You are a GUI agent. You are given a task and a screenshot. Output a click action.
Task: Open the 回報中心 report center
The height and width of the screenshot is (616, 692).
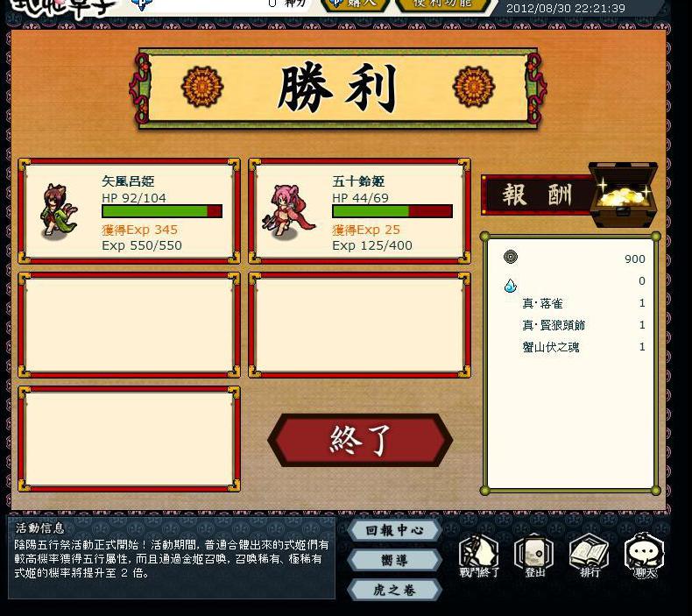[394, 530]
